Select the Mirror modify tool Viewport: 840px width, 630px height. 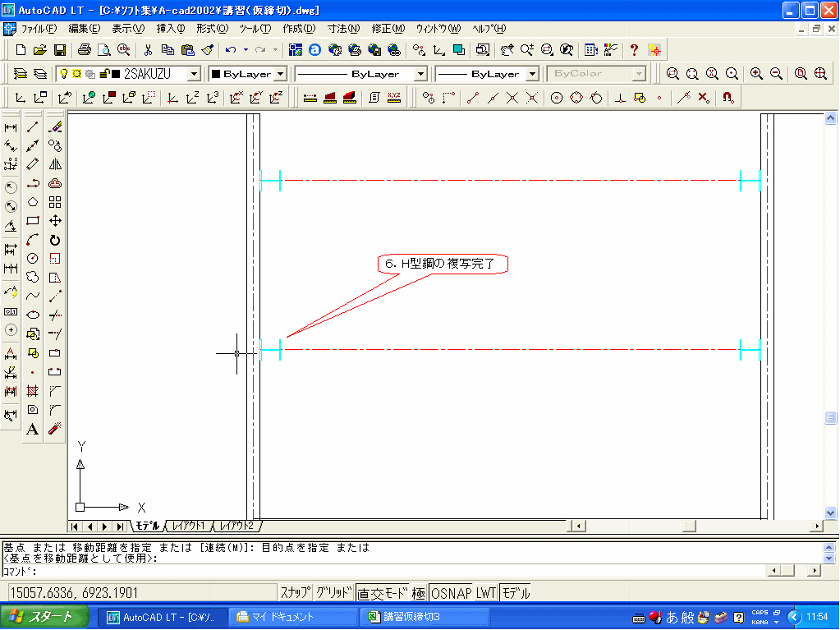pyautogui.click(x=55, y=164)
